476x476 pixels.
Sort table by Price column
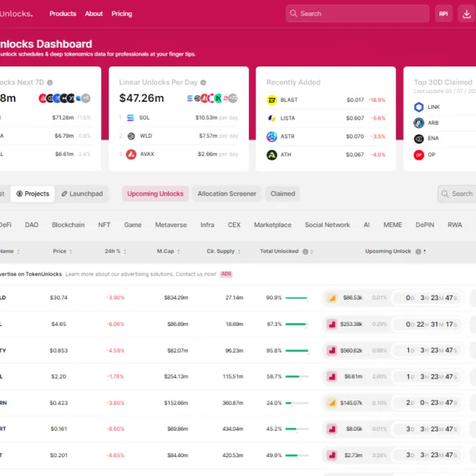62,252
